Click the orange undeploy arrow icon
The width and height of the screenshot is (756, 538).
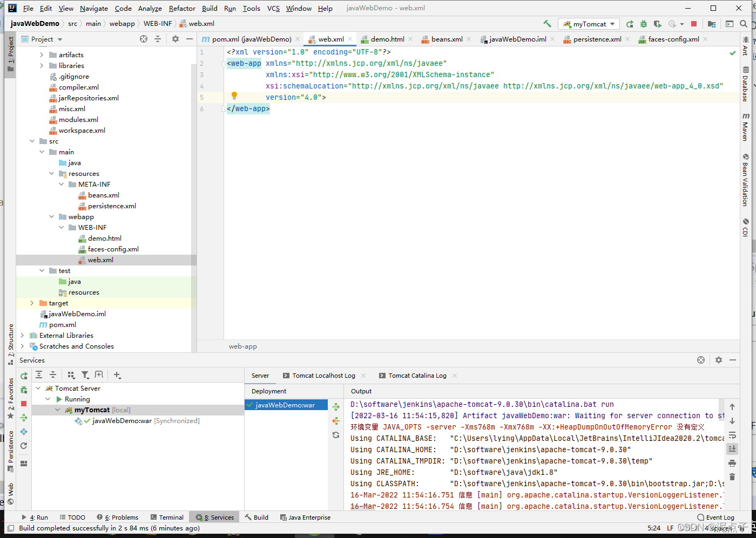point(336,421)
